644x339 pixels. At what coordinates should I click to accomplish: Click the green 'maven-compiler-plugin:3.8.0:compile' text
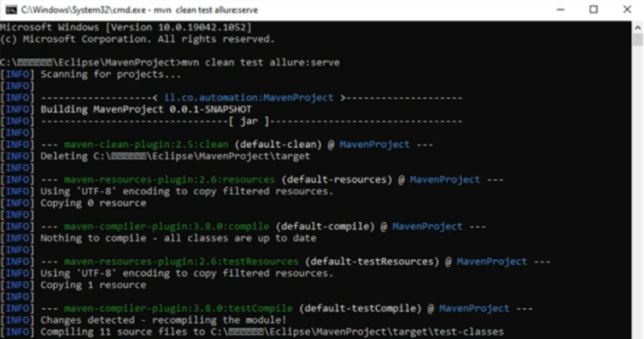click(x=167, y=226)
